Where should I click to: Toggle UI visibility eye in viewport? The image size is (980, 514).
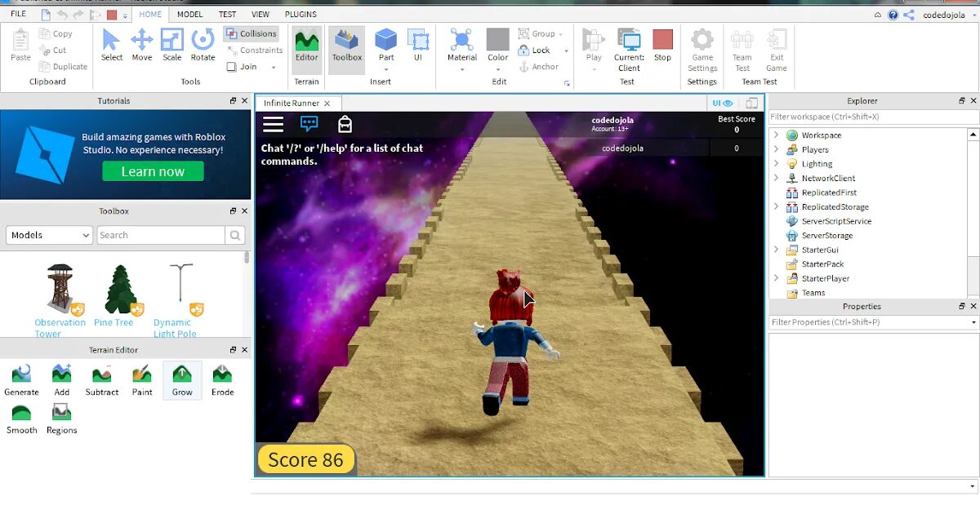723,104
